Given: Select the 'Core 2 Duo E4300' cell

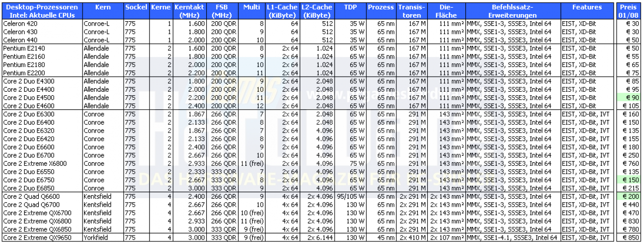Looking at the screenshot, I should coord(42,81).
